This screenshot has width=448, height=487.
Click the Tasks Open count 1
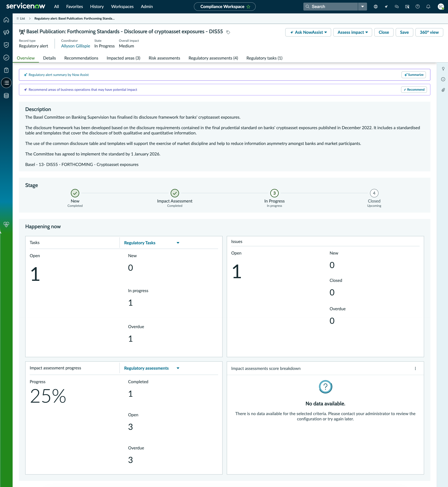point(35,274)
